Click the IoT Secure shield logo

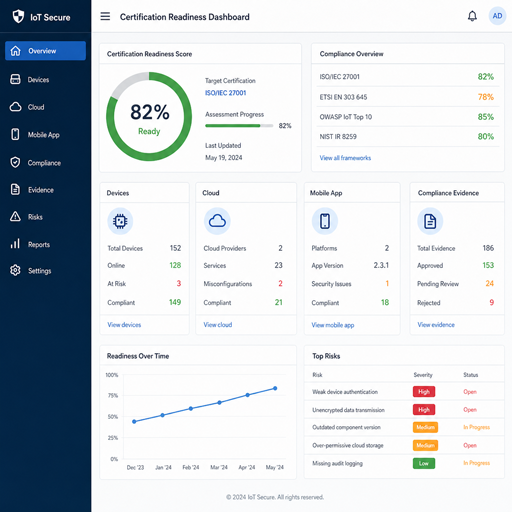18,16
